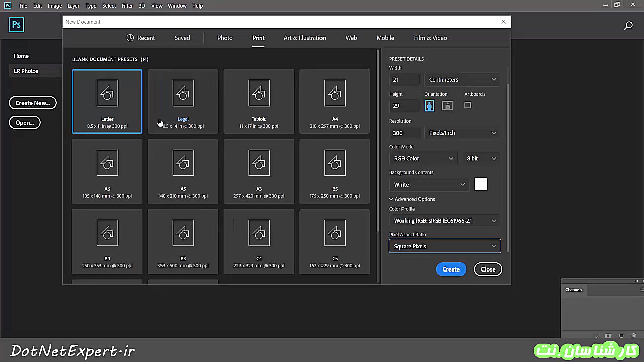Delete channel using trash icon
This screenshot has height=362, width=644.
coord(633,336)
